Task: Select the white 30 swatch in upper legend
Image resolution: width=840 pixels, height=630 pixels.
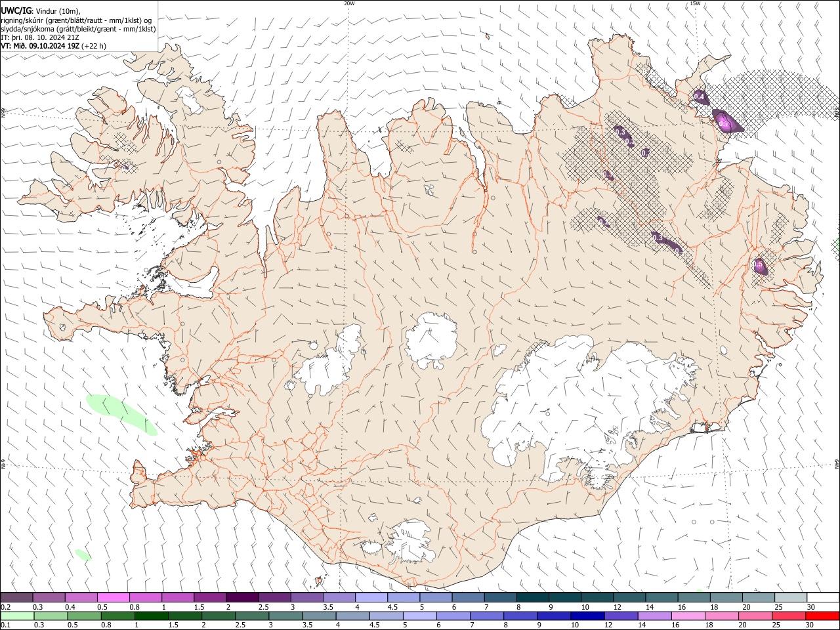Action: [x=822, y=597]
